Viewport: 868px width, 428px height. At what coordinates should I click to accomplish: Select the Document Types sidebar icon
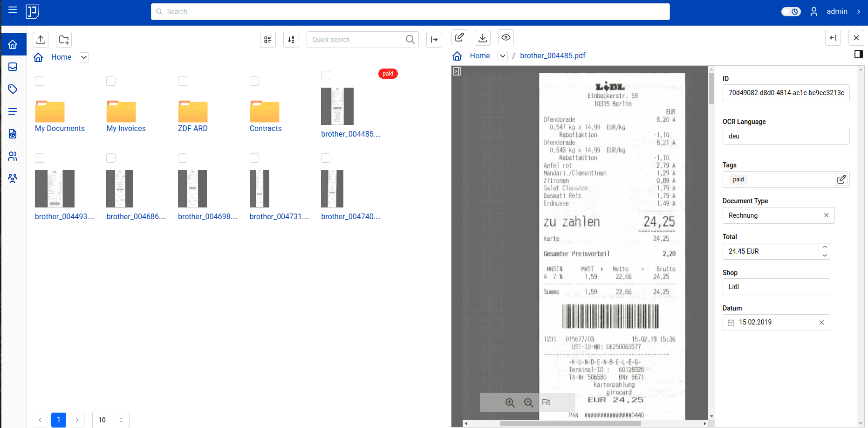[13, 134]
